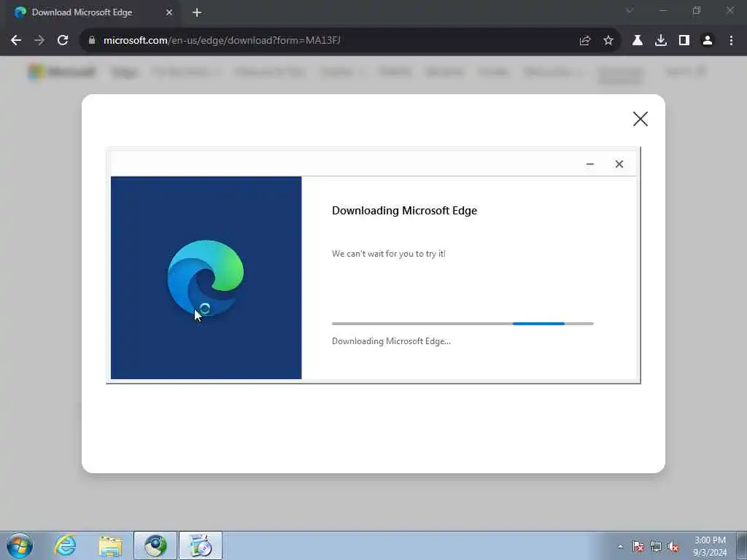The height and width of the screenshot is (560, 747).
Task: Minimize the Edge installer window
Action: coord(589,164)
